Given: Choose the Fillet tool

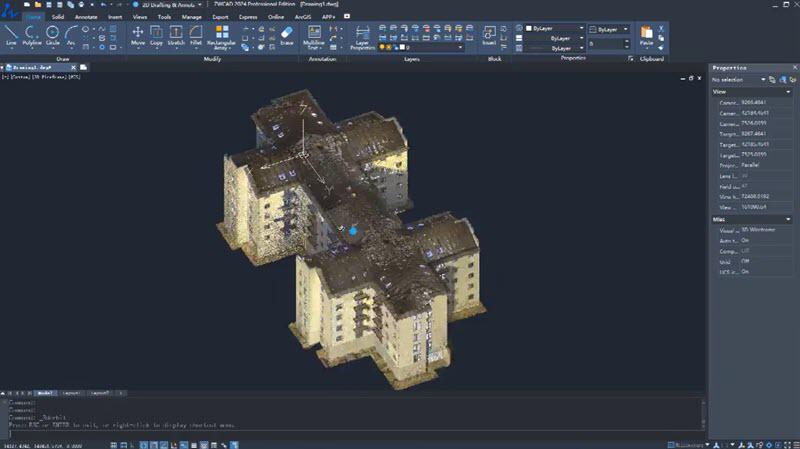Looking at the screenshot, I should coord(196,36).
